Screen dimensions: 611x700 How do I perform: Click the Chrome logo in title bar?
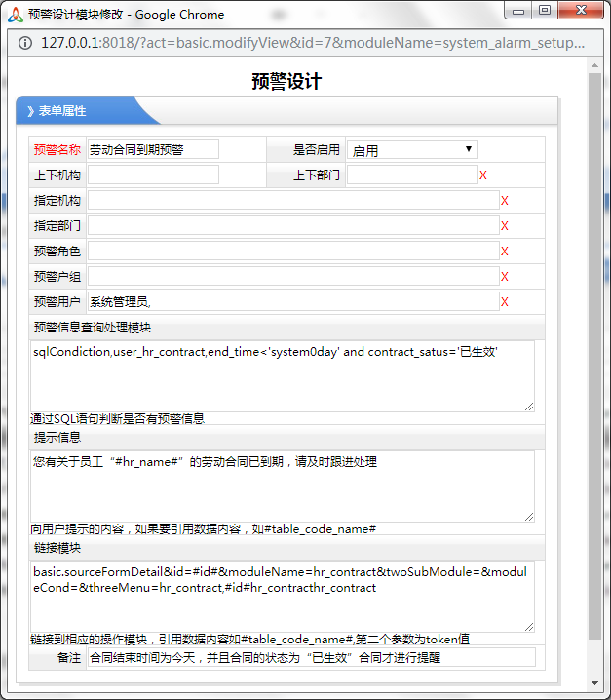tap(14, 14)
